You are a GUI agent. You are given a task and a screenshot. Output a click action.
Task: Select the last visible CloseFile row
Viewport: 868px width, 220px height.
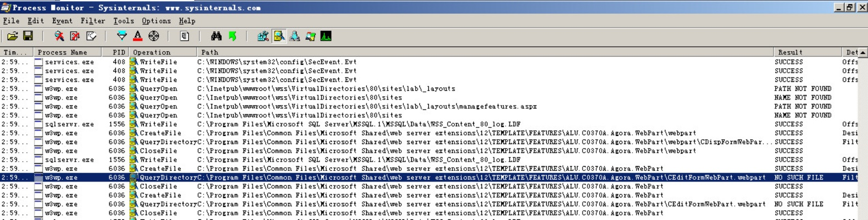(x=429, y=213)
